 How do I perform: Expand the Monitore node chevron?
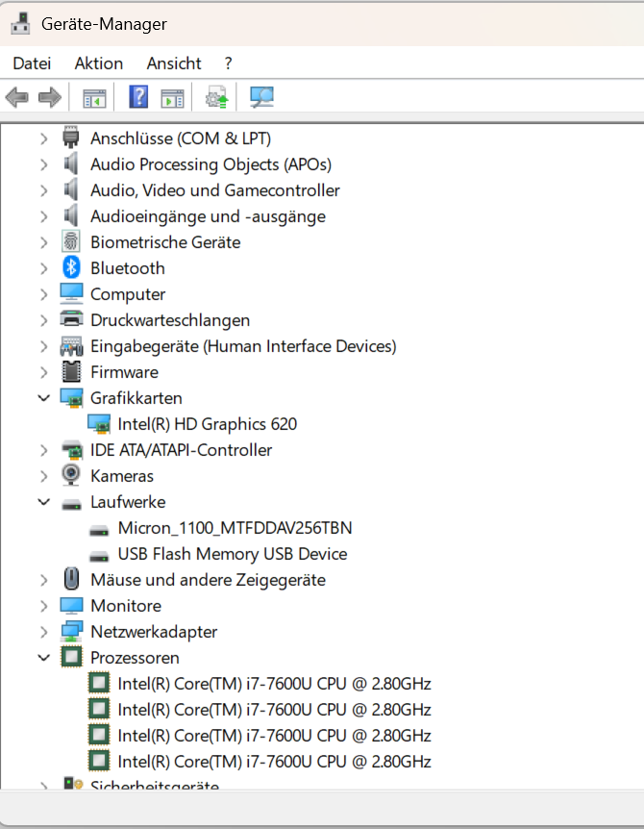click(44, 606)
